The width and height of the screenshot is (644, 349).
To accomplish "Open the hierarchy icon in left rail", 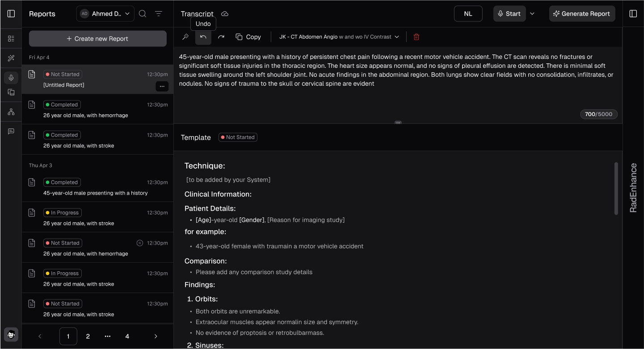I will click(x=11, y=112).
